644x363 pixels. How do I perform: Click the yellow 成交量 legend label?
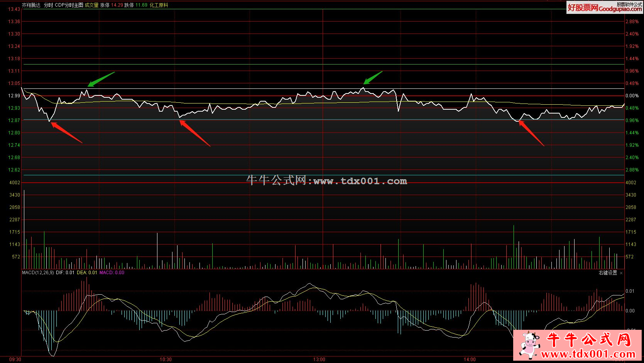[x=92, y=5]
